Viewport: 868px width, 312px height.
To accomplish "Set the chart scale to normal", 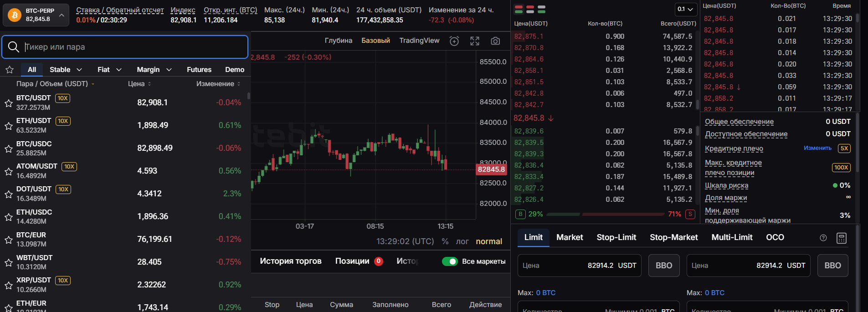I will (489, 241).
